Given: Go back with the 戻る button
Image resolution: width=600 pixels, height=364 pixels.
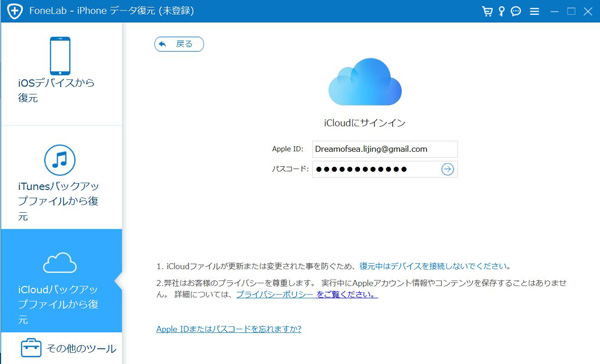Looking at the screenshot, I should pos(179,44).
